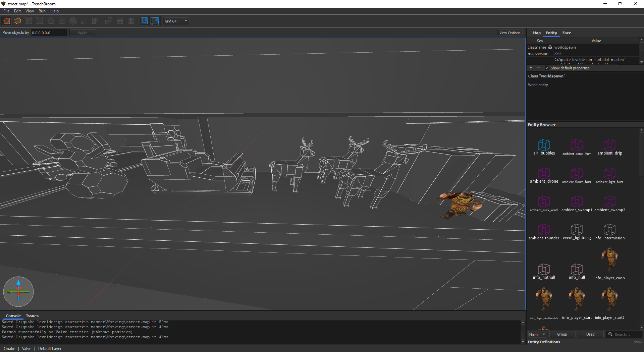Select the edge tool icon

point(51,21)
